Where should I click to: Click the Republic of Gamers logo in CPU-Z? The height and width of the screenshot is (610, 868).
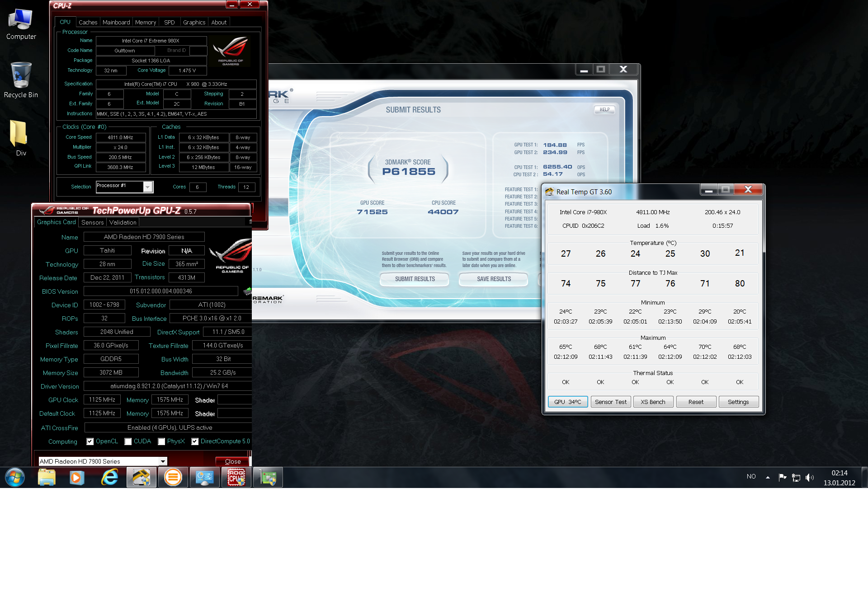tap(231, 51)
